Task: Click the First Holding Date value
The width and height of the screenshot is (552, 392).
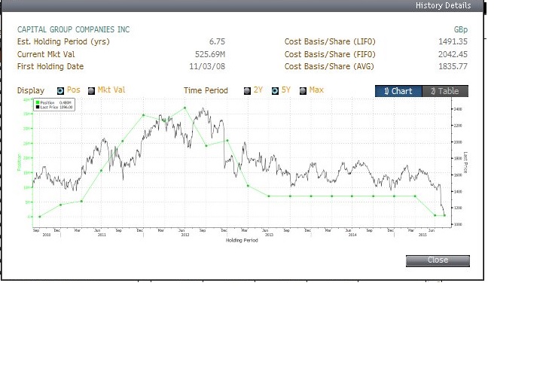Action: (x=208, y=67)
